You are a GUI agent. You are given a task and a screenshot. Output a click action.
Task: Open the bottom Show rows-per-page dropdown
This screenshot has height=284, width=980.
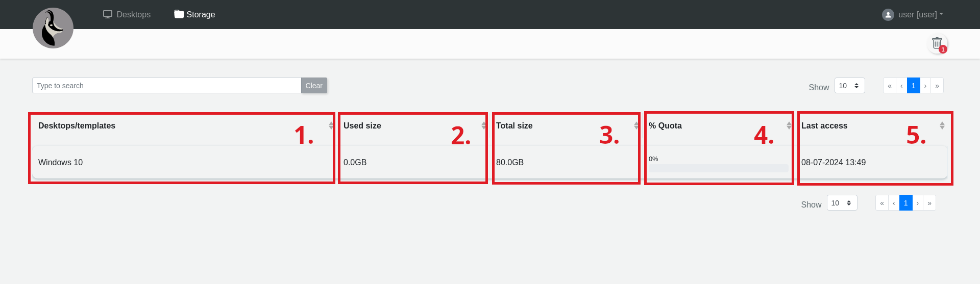842,203
